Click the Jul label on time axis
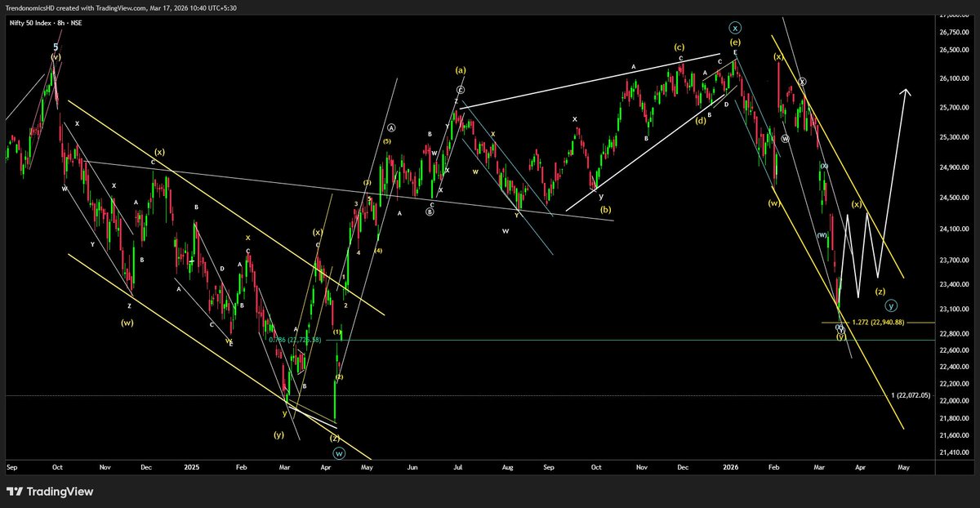This screenshot has width=980, height=508. pos(457,468)
